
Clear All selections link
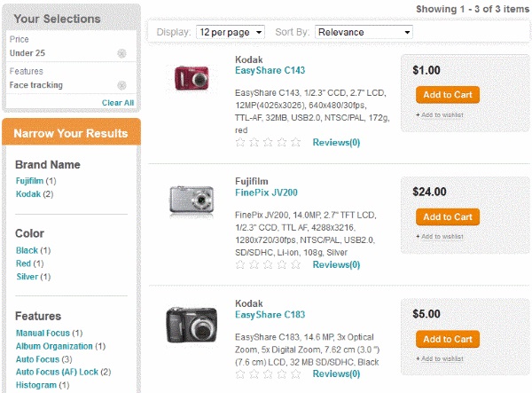pos(118,103)
